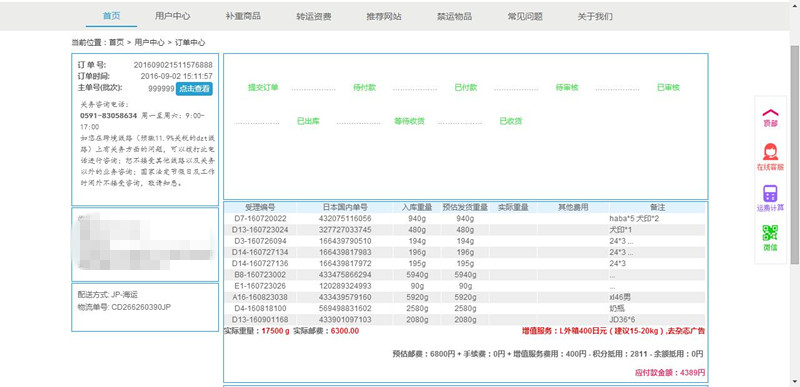Viewport: 800px width, 387px height.
Task: Select row B8-160723002
Action: tap(464, 275)
